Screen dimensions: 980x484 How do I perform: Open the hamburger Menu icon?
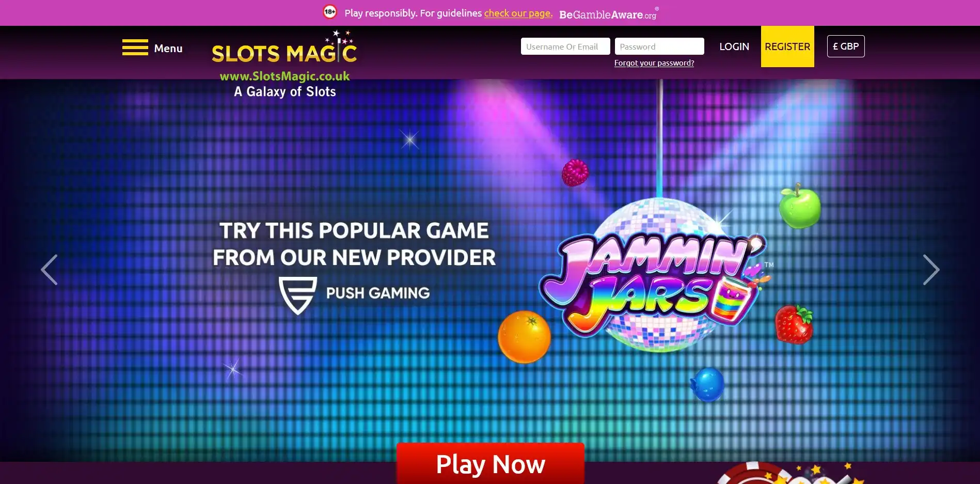coord(135,48)
